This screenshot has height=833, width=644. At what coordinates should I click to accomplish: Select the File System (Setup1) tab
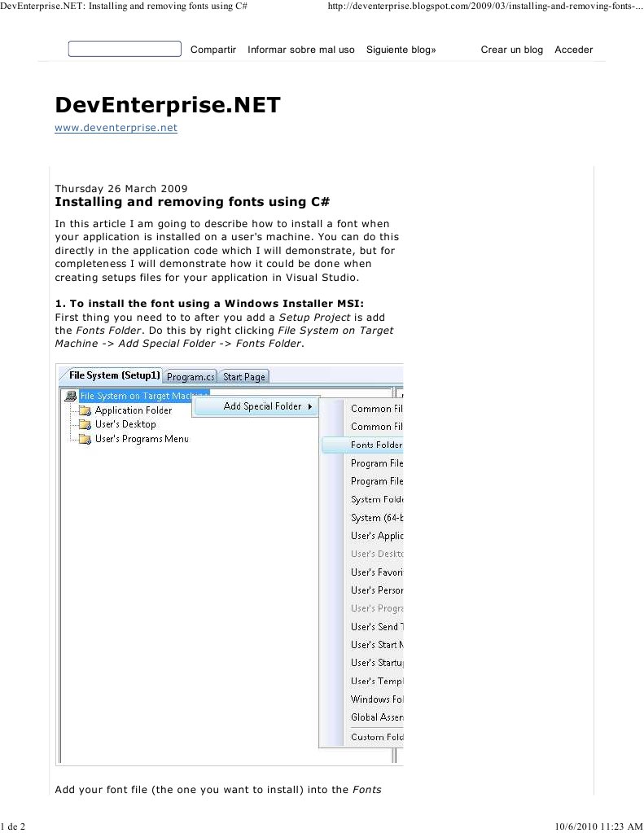(114, 375)
